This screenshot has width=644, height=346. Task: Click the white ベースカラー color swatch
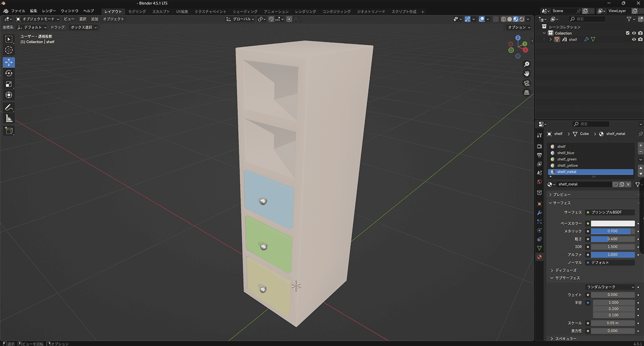tap(612, 223)
